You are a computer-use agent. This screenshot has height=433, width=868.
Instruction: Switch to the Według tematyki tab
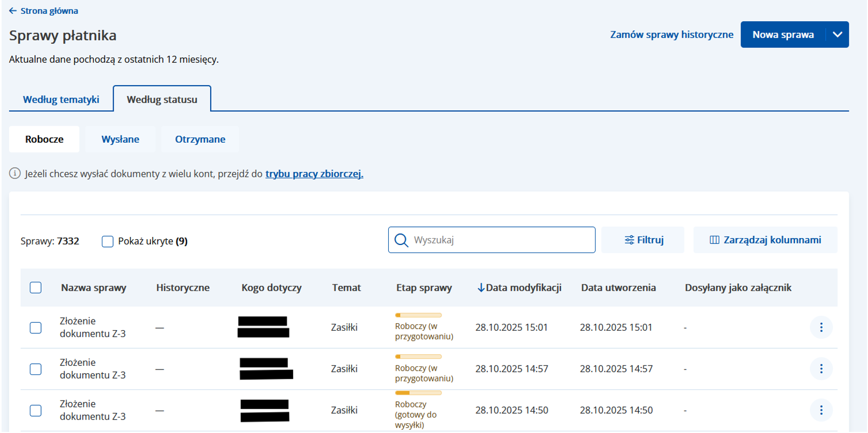[61, 100]
